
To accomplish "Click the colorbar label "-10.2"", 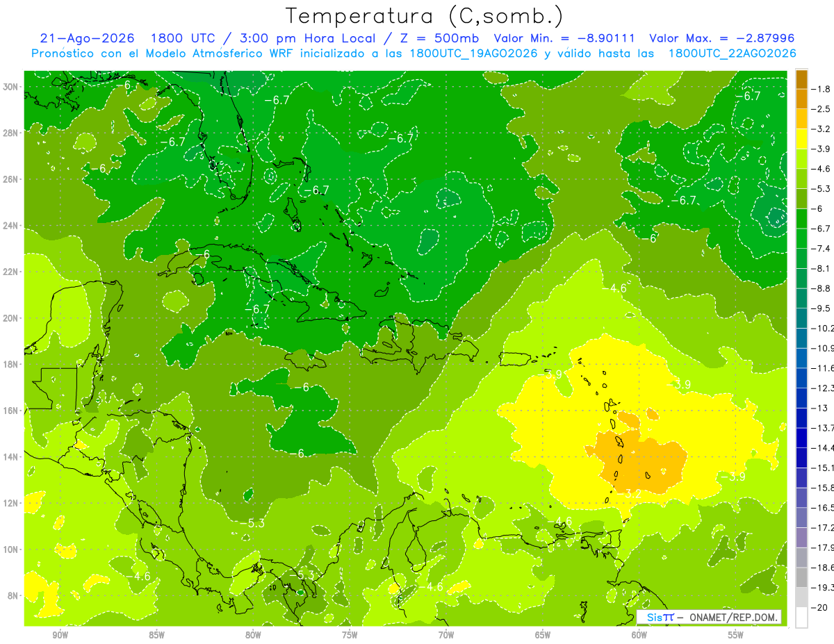I will 823,328.
